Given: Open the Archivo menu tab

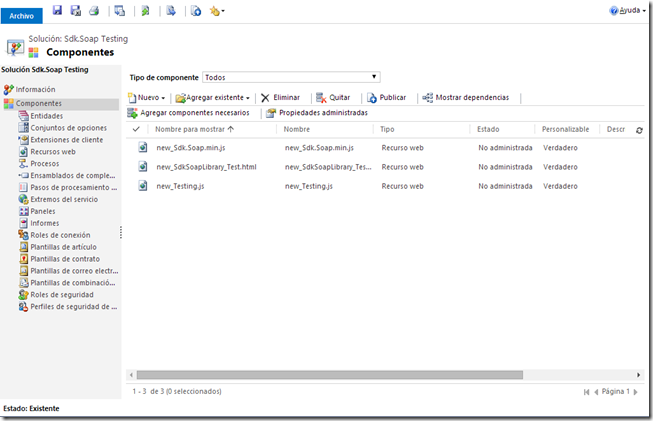Looking at the screenshot, I should (21, 12).
